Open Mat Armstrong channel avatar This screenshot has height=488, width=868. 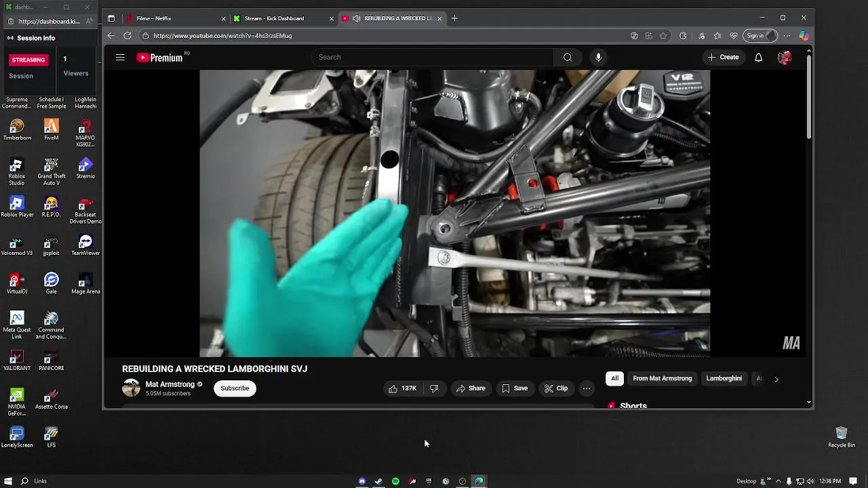[131, 388]
